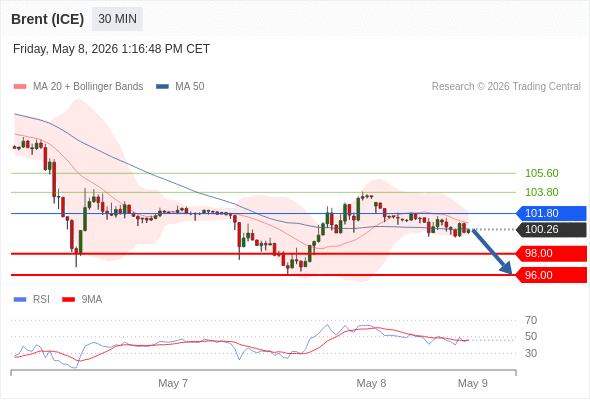The width and height of the screenshot is (590, 400).
Task: Toggle the MA 50 legend label
Action: click(190, 87)
